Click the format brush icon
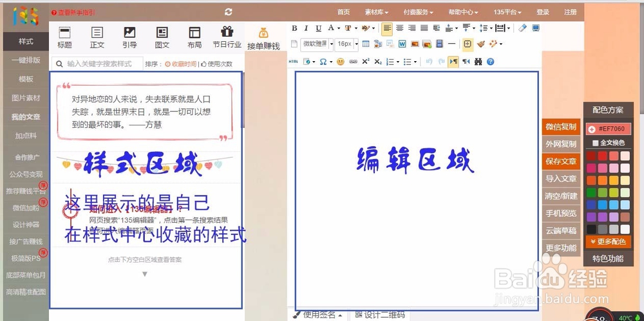Viewport: 644px width, 321px height. click(481, 44)
